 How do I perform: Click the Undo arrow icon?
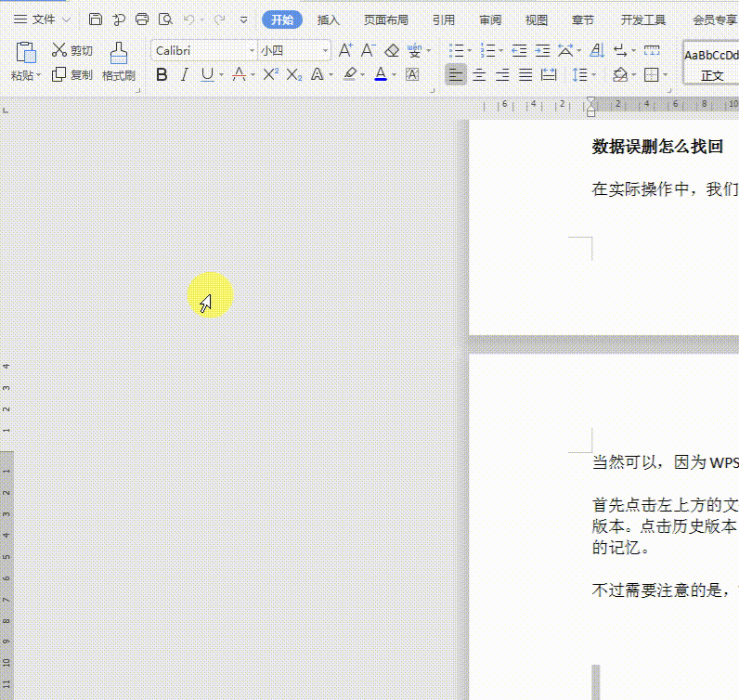[x=189, y=19]
